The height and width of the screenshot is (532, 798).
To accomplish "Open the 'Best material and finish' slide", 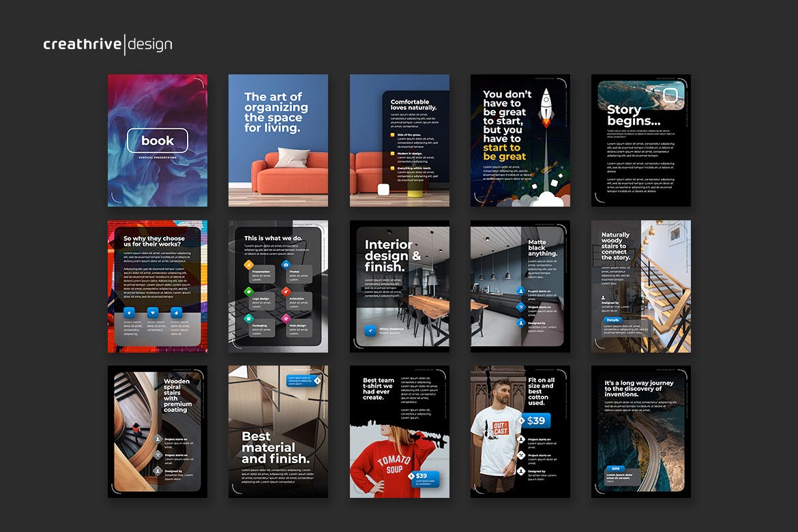I will [x=278, y=432].
